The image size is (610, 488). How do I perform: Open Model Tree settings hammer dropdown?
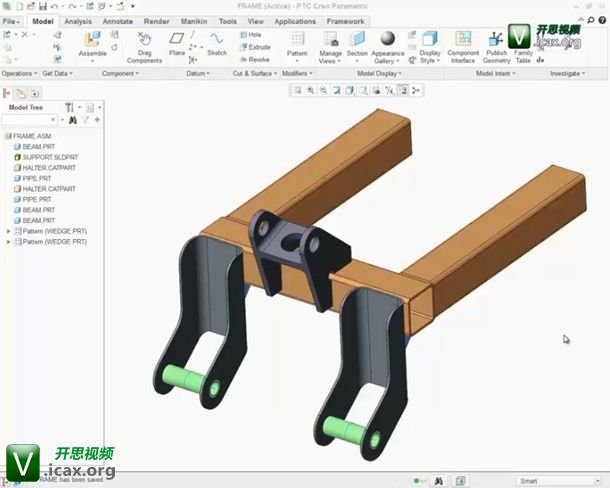[73, 107]
